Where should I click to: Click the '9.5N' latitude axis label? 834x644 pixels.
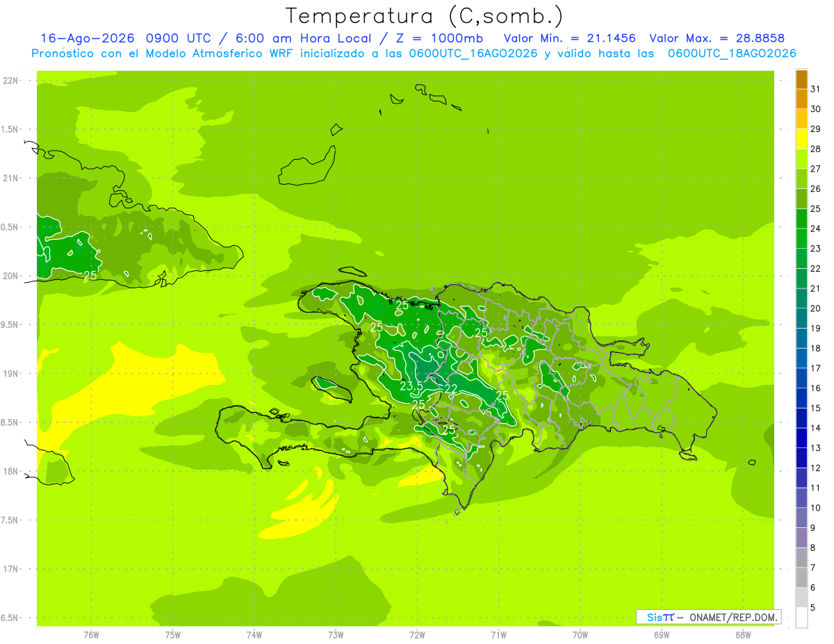click(10, 324)
